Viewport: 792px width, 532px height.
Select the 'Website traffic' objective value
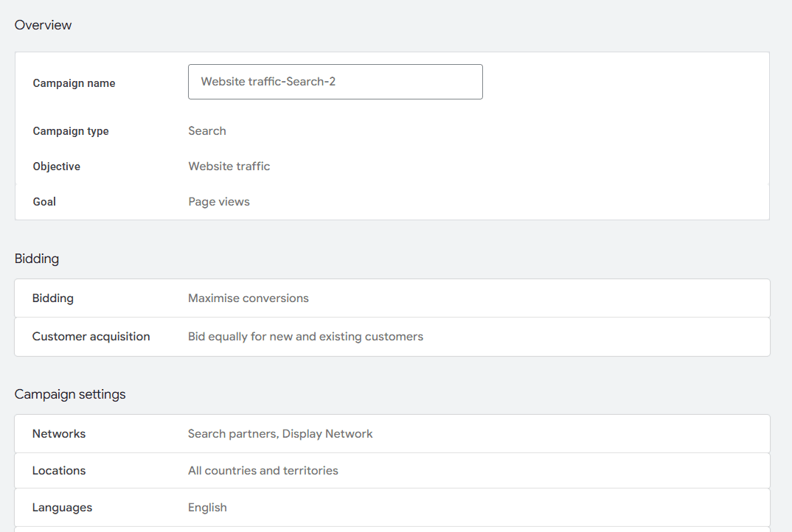[229, 166]
